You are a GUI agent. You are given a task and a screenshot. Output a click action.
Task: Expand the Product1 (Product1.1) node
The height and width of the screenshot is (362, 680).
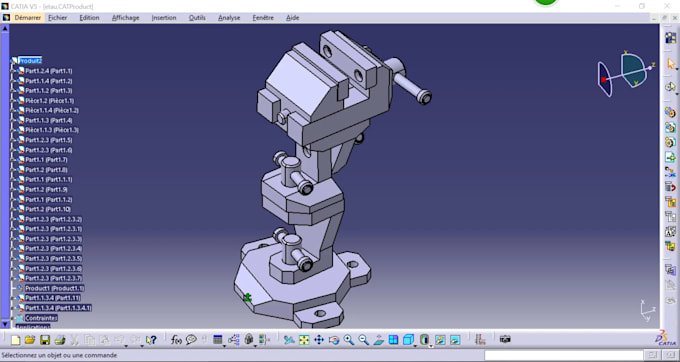(13, 288)
